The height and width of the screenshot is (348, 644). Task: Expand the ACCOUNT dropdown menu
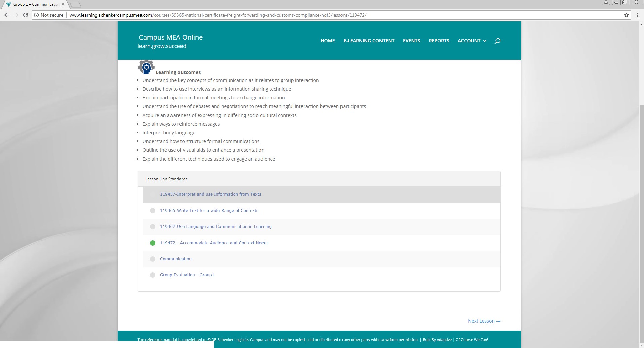pyautogui.click(x=472, y=41)
